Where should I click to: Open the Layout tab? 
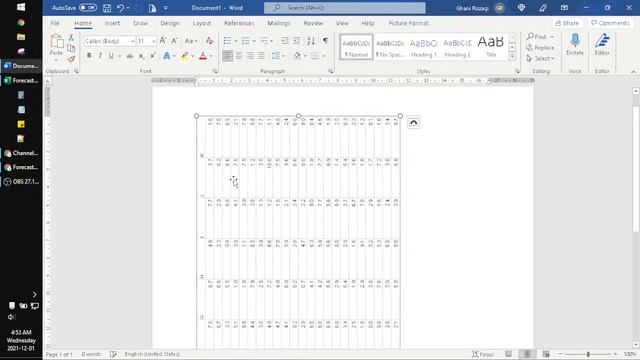pyautogui.click(x=202, y=23)
